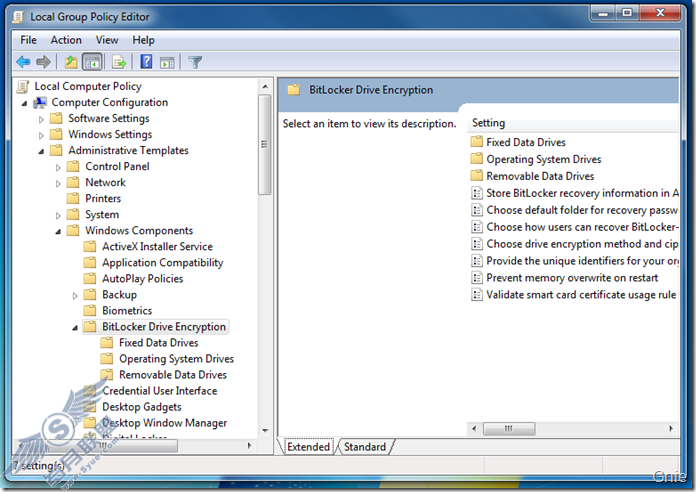Maximize the Local Group Policy Editor window
696x492 pixels.
tap(627, 13)
